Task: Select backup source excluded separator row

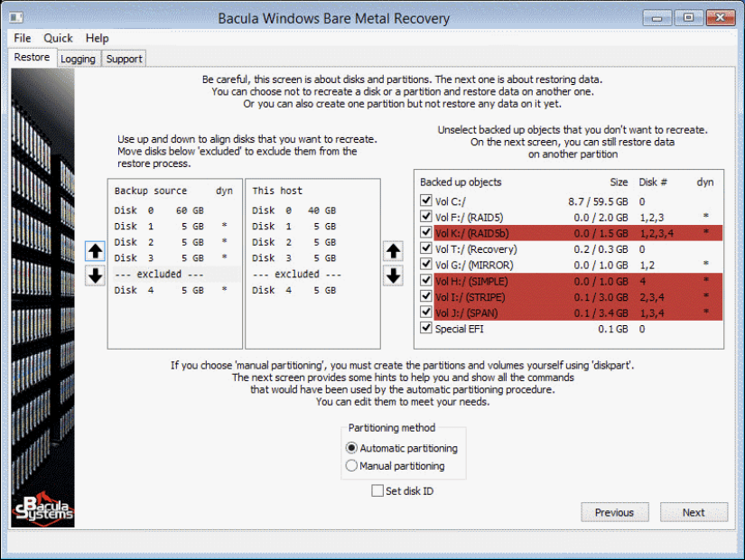Action: click(x=175, y=275)
